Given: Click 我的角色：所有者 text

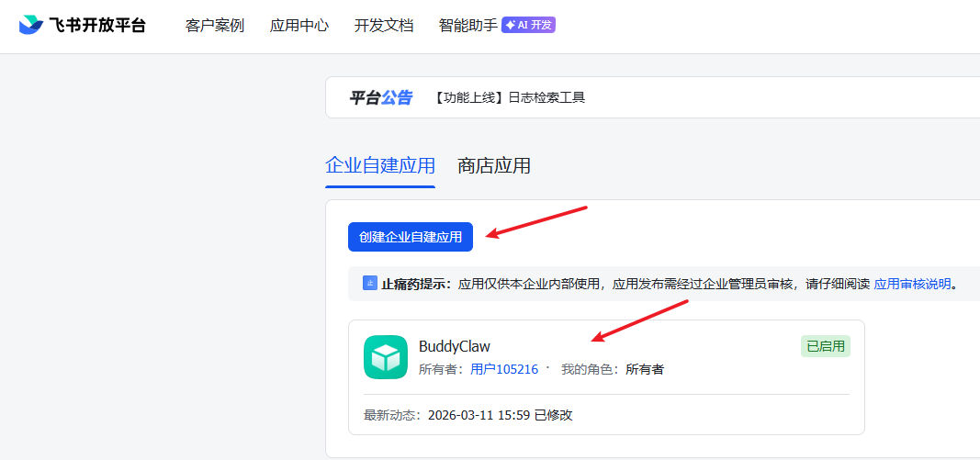Looking at the screenshot, I should pos(613,369).
